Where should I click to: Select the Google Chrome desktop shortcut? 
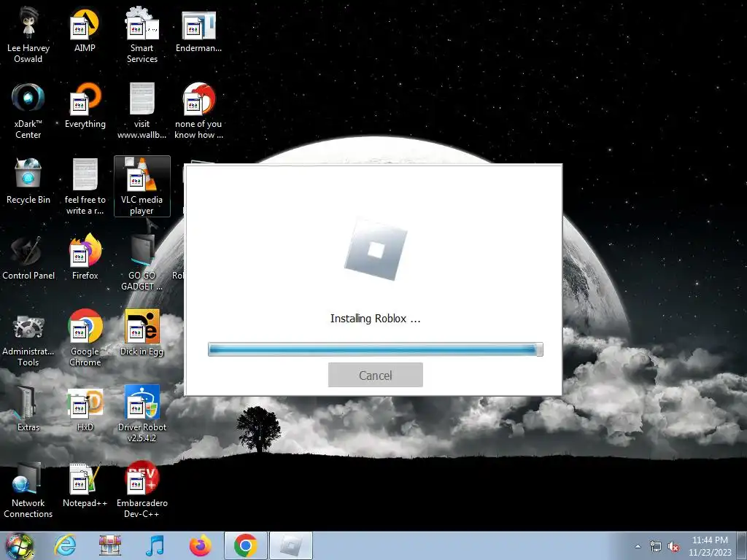pyautogui.click(x=85, y=338)
